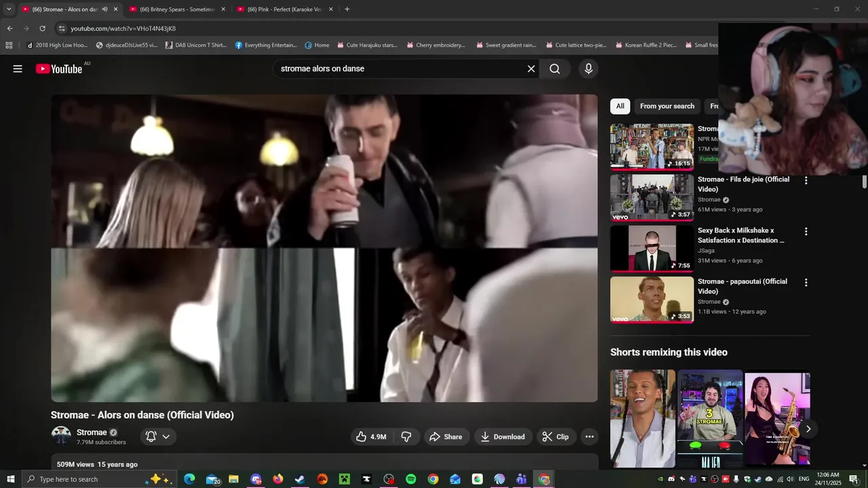The width and height of the screenshot is (868, 488).
Task: Open 2018 High Low Hoo... bookmark
Action: 57,45
